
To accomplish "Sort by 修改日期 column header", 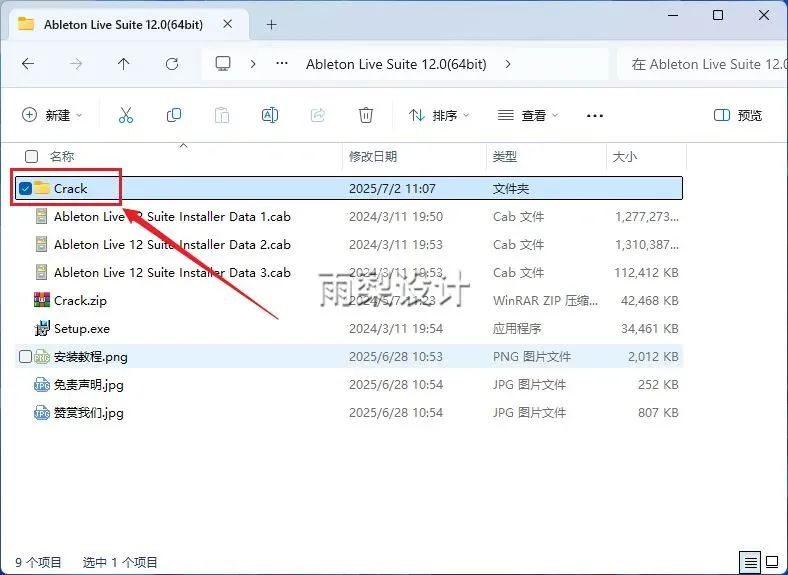I will pos(373,156).
